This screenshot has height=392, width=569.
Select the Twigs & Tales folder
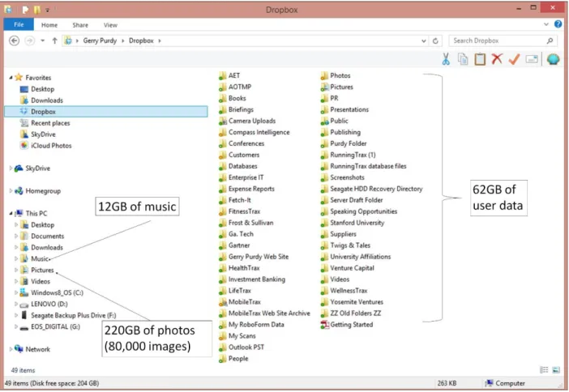click(345, 245)
